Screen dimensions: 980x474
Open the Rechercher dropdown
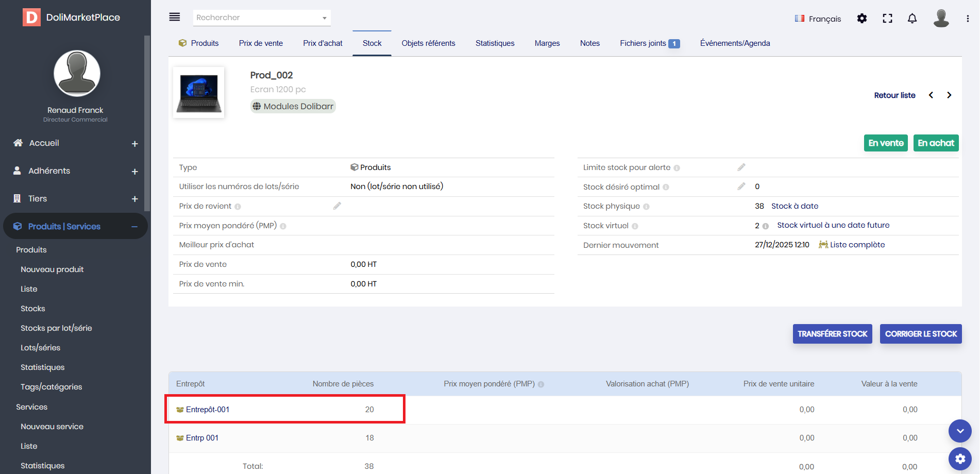(x=262, y=18)
